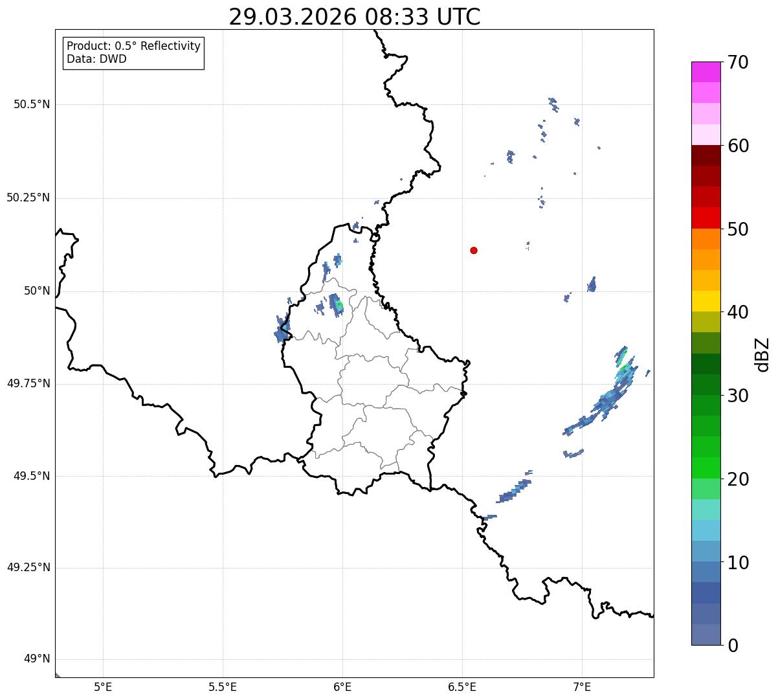
Task: Click the 5.5°E longitude tick label
Action: [223, 687]
